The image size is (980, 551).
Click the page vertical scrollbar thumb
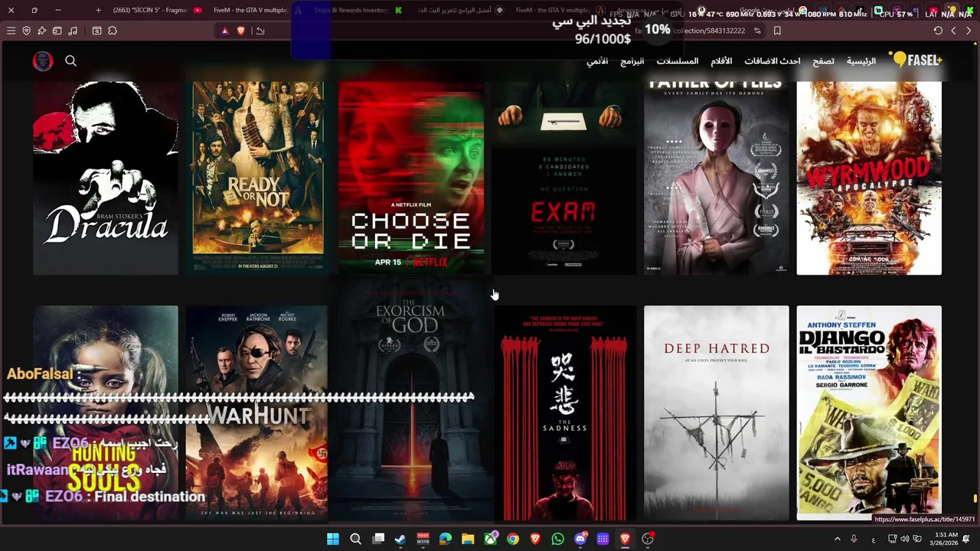tap(975, 498)
